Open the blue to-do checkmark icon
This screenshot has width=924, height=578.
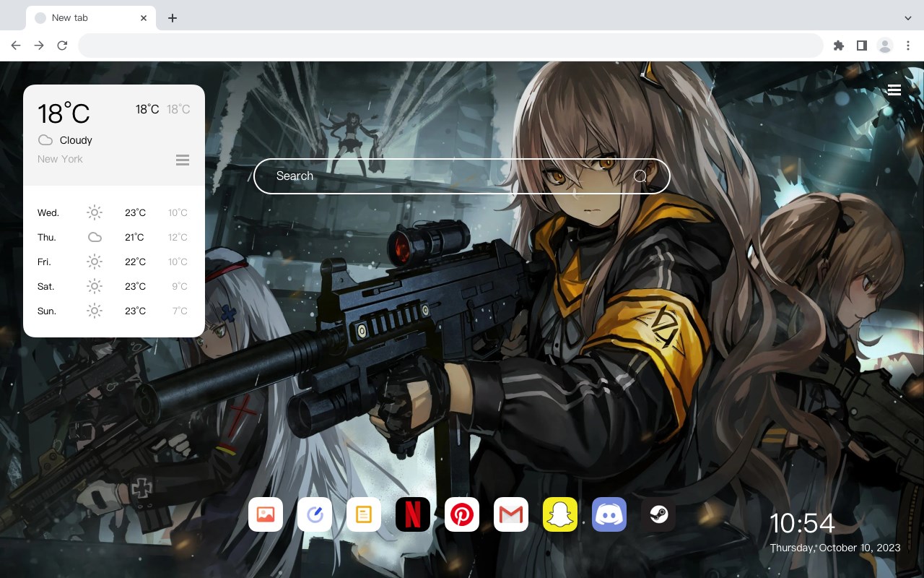(x=315, y=514)
